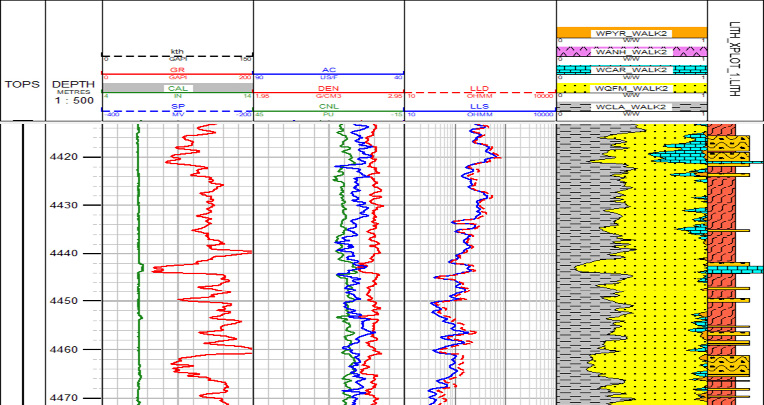The height and width of the screenshot is (405, 764).
Task: Select the SP curve header label
Action: tap(177, 105)
